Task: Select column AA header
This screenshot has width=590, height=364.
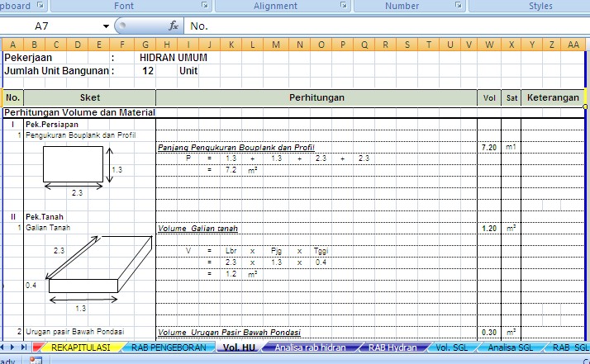Action: 573,45
